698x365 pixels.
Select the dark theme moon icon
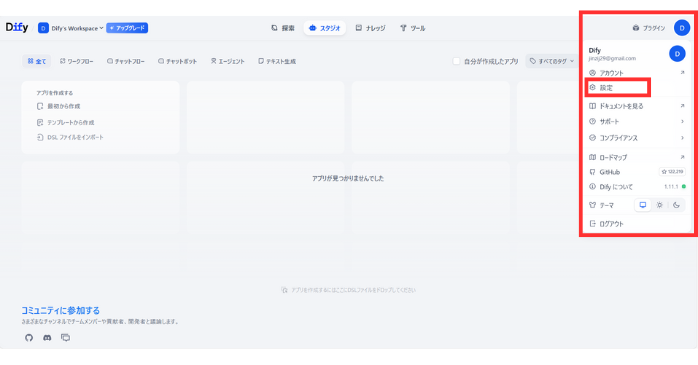(x=677, y=205)
